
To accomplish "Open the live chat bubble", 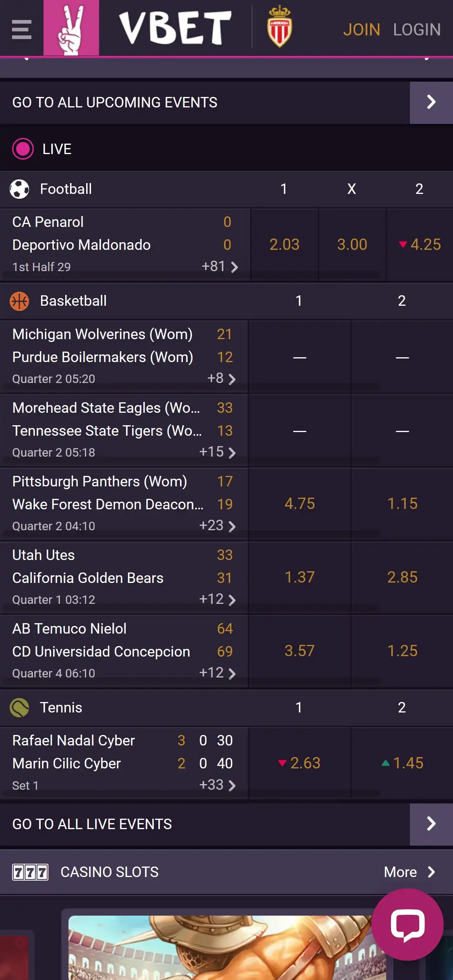I will tap(407, 924).
